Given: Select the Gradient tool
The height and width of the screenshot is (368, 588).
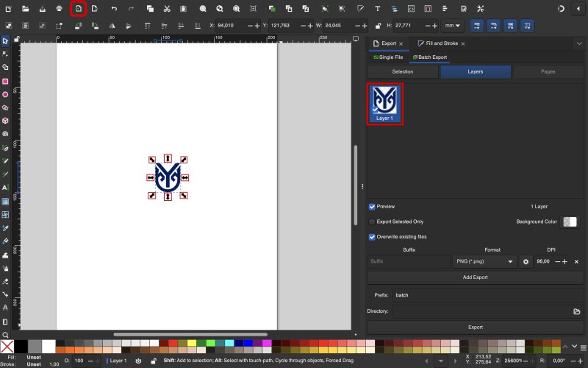Looking at the screenshot, I should click(5, 202).
